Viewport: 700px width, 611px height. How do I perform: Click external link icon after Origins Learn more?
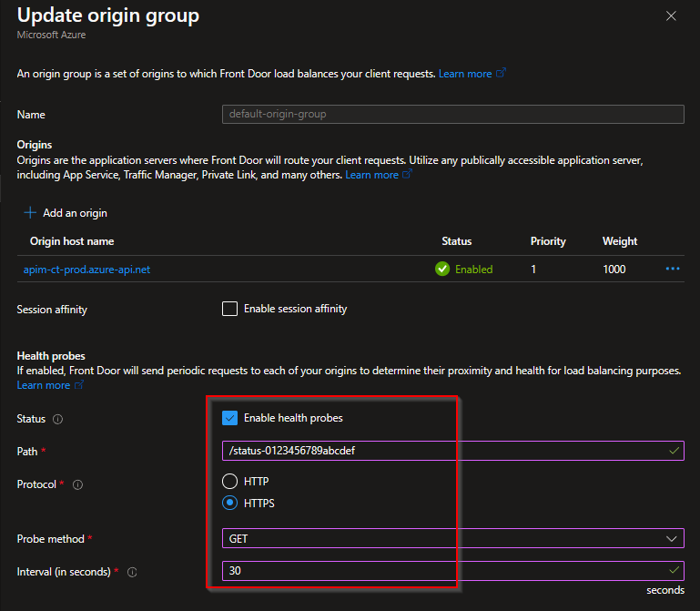pos(407,174)
